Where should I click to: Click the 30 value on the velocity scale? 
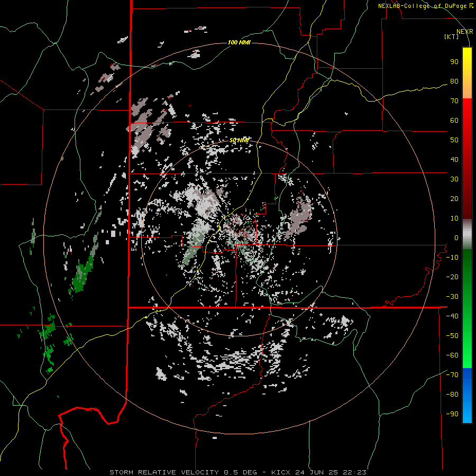tap(454, 179)
